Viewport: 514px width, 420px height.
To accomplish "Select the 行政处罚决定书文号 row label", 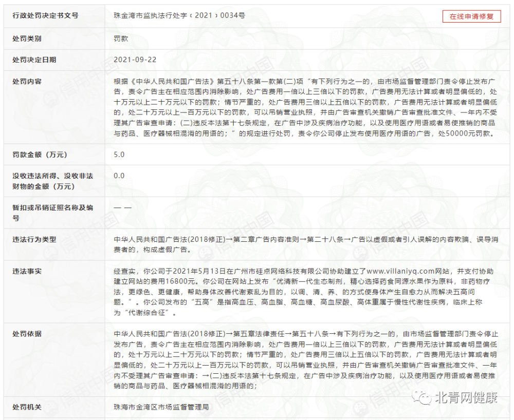I will click(x=45, y=15).
